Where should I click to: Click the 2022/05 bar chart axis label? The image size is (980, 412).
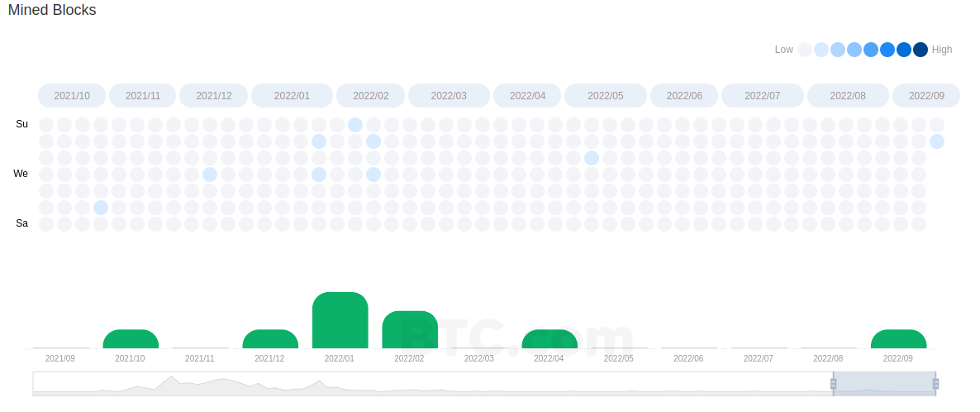pyautogui.click(x=619, y=359)
